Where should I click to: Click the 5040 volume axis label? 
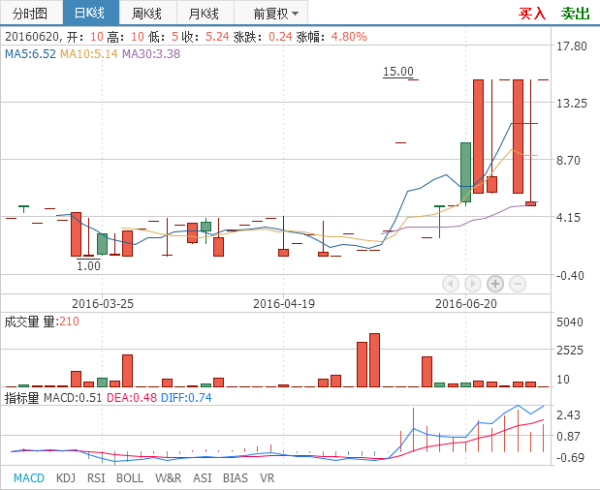(570, 322)
